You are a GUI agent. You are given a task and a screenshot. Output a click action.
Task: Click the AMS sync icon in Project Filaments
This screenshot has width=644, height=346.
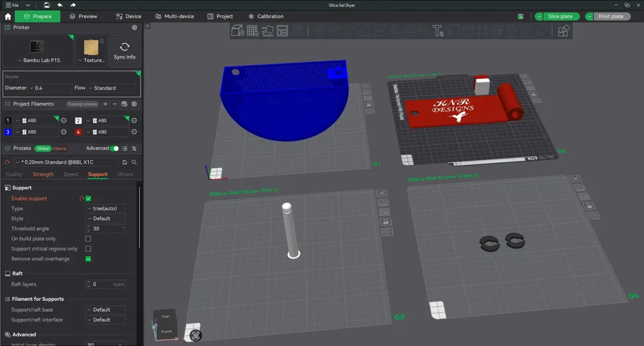click(x=124, y=104)
